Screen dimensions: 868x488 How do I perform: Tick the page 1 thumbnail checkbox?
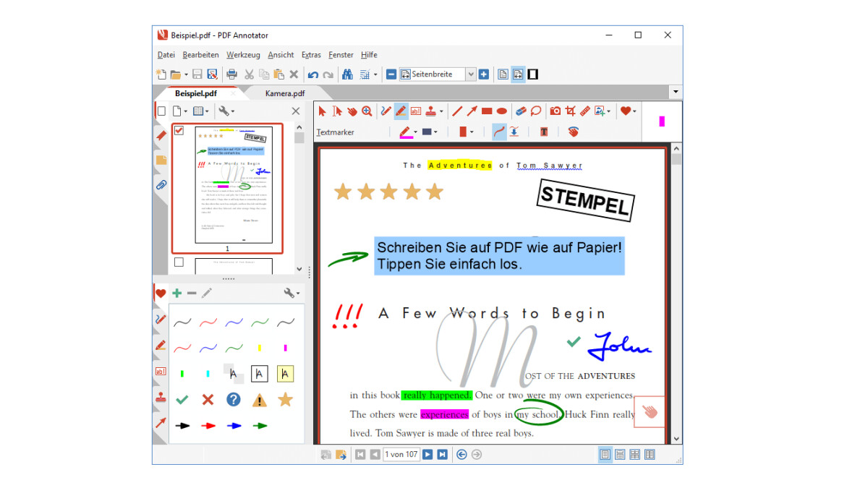click(179, 131)
